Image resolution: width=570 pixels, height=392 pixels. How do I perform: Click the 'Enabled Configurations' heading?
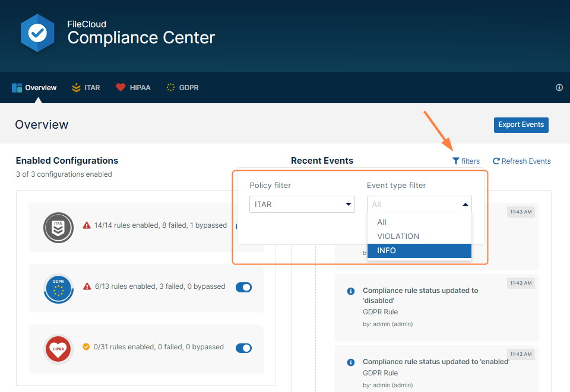tap(67, 161)
